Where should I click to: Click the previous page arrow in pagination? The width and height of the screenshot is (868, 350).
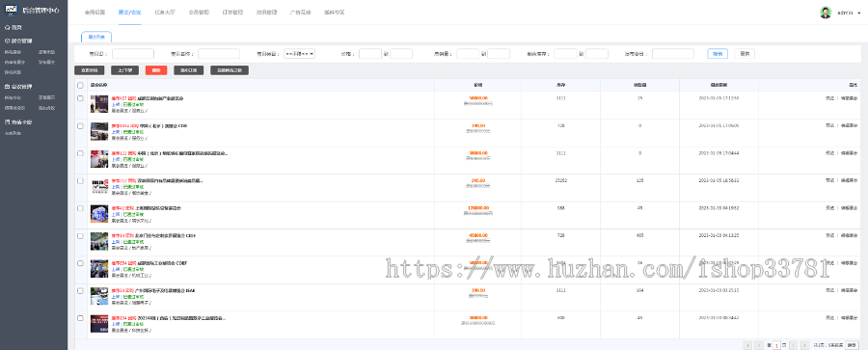click(759, 345)
